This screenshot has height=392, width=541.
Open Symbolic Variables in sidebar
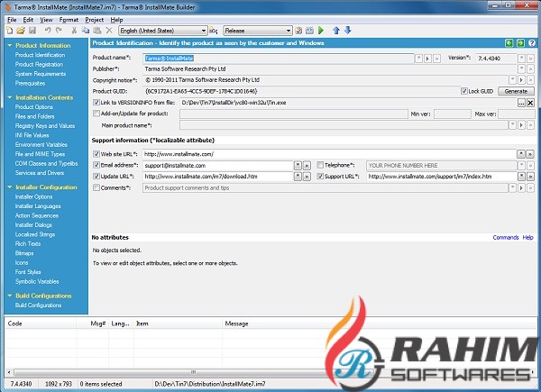click(x=37, y=281)
